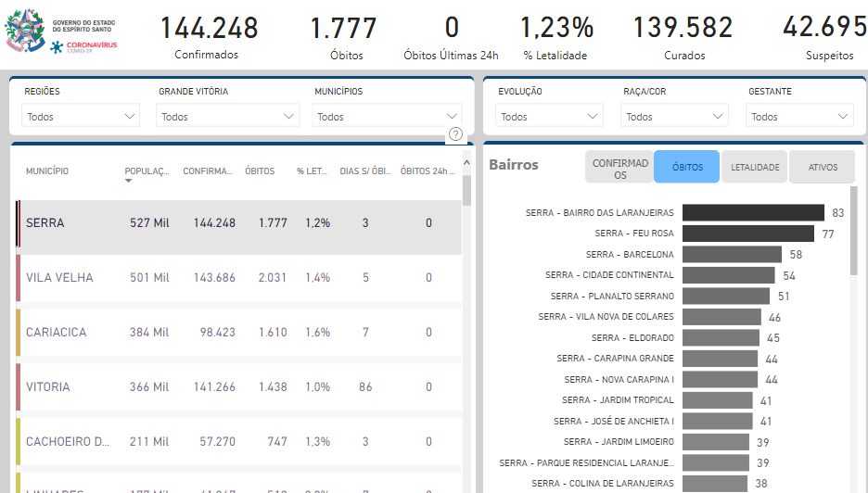Click the Parque Residencial Laranje... bar

coord(716,462)
